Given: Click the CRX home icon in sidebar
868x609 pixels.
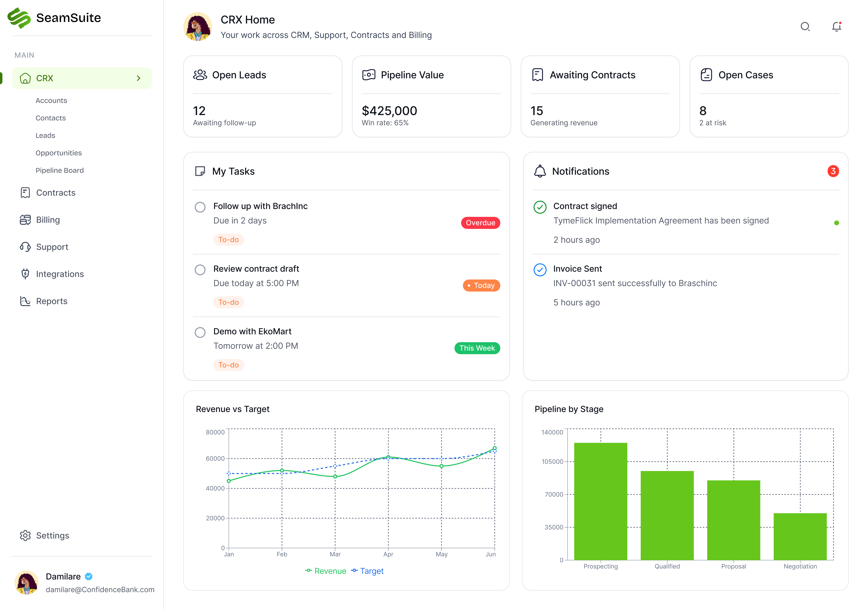Looking at the screenshot, I should [x=25, y=78].
